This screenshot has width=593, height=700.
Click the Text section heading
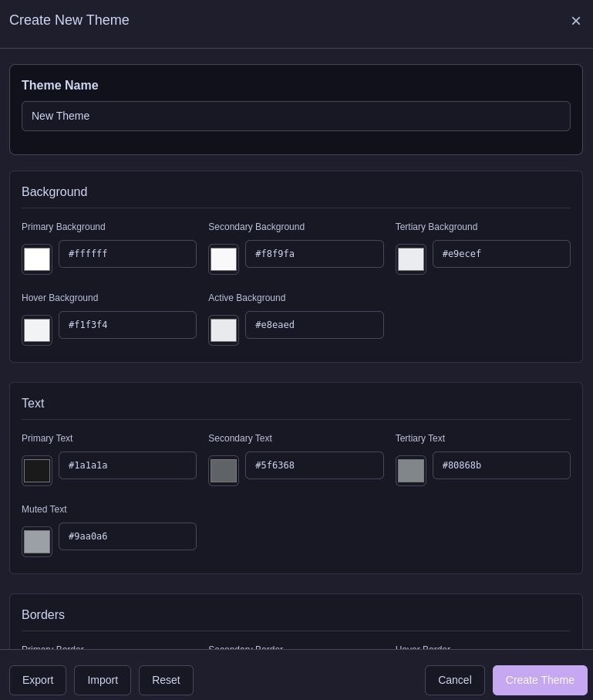coord(33,403)
